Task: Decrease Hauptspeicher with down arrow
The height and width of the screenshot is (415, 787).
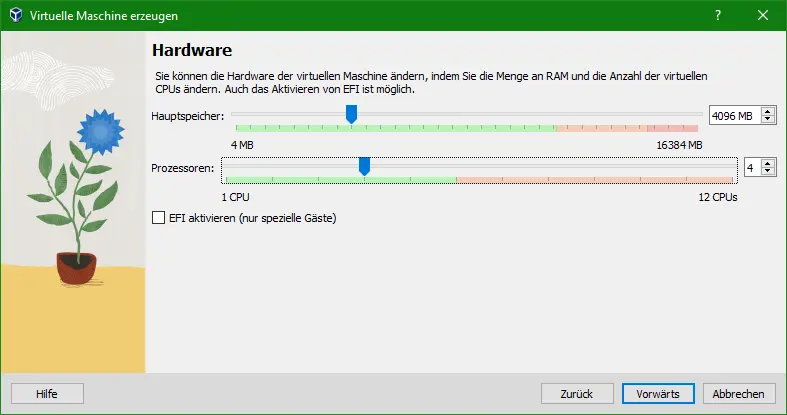Action: [x=767, y=119]
